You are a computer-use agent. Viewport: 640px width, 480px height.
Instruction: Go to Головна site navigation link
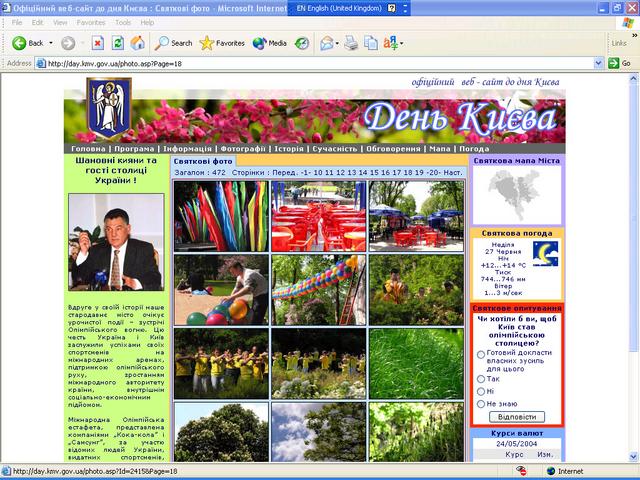pos(88,149)
